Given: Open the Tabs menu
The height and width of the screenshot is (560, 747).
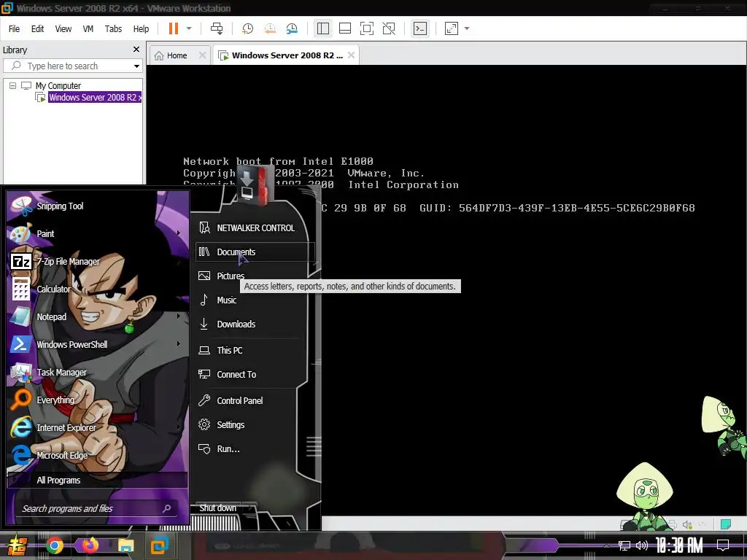Looking at the screenshot, I should (x=113, y=29).
